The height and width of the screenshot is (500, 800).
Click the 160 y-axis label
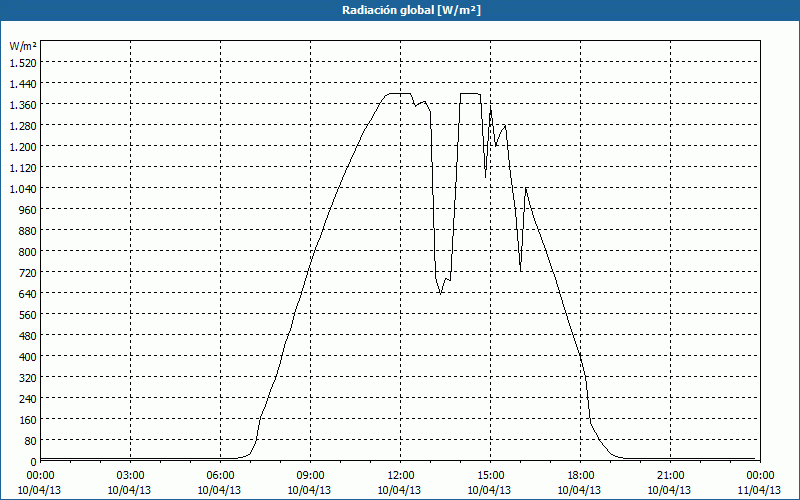pos(29,420)
